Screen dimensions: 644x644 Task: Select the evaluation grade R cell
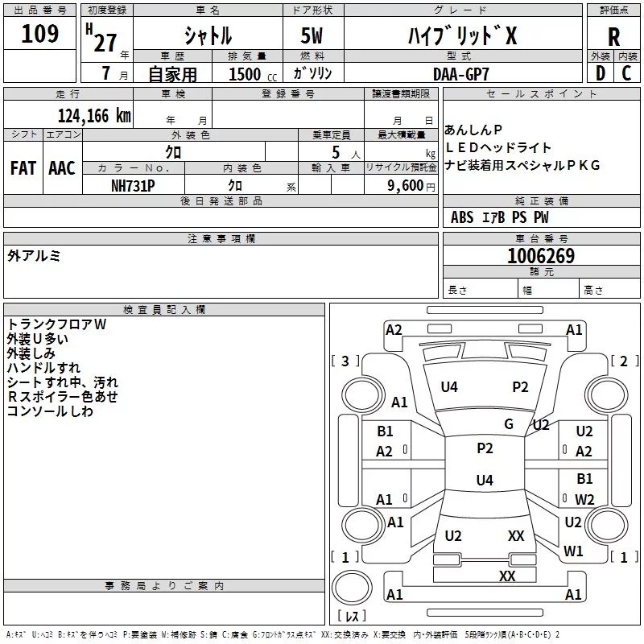coord(613,36)
